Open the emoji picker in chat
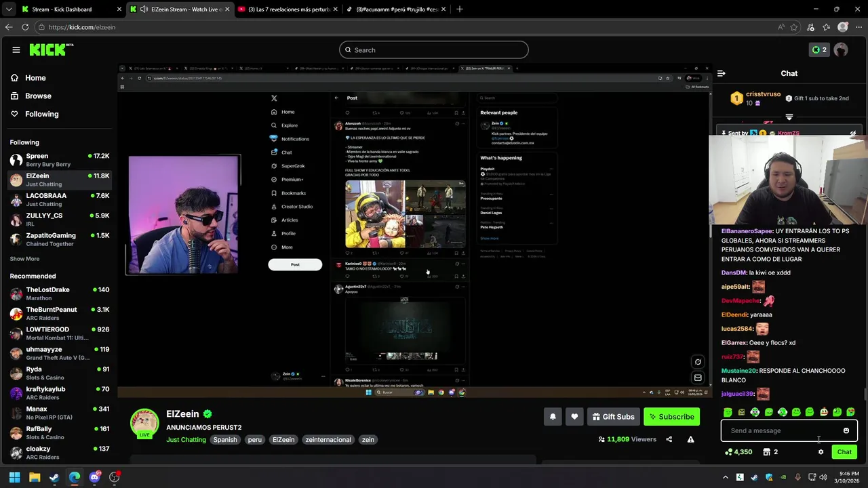Screen dimensions: 868x488 click(846, 430)
